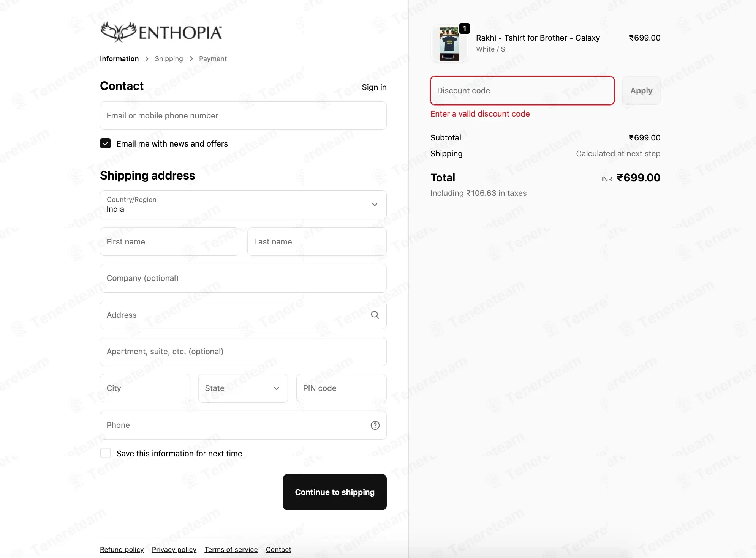Viewport: 756px width, 558px height.
Task: Check Save this information for next time
Action: click(105, 453)
